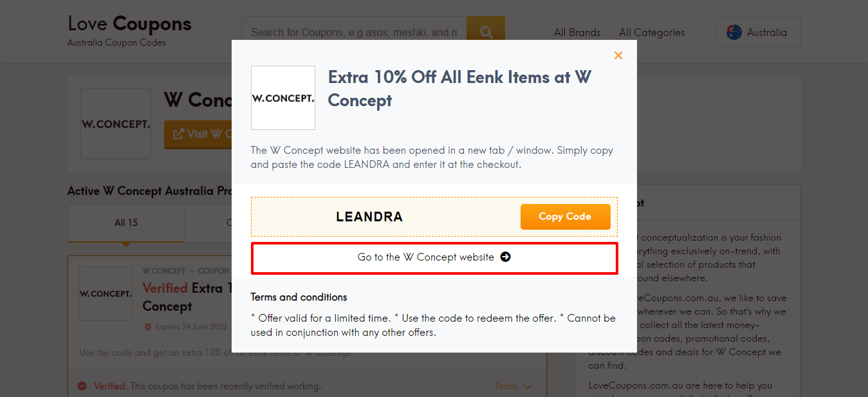868x397 pixels.
Task: Click the Copy Code button
Action: point(565,217)
